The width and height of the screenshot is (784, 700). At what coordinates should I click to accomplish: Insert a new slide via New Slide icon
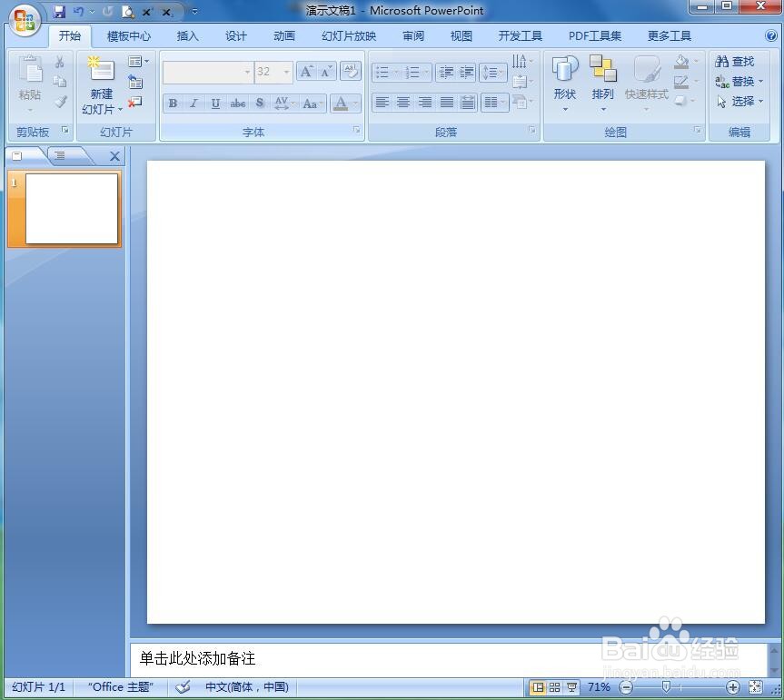pyautogui.click(x=102, y=69)
